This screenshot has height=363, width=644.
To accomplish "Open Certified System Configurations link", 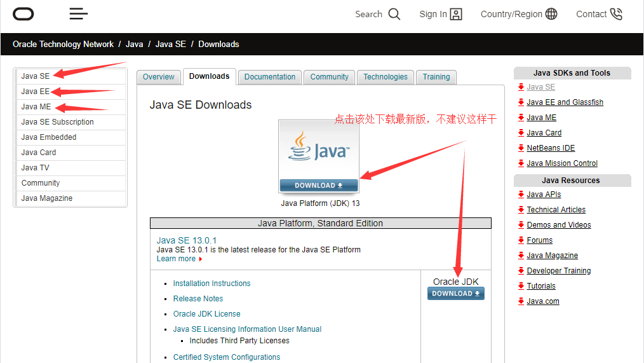I will [x=226, y=357].
